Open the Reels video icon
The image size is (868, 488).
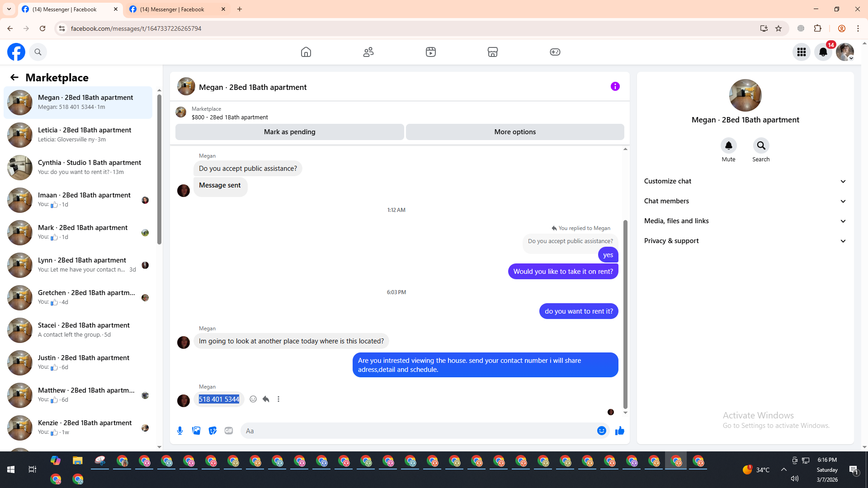click(431, 52)
